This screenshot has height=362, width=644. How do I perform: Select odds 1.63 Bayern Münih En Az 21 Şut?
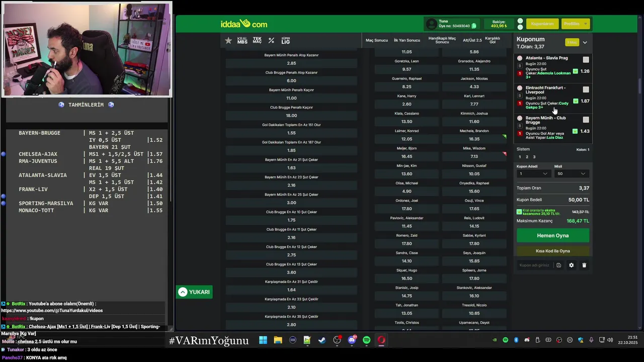pyautogui.click(x=291, y=168)
